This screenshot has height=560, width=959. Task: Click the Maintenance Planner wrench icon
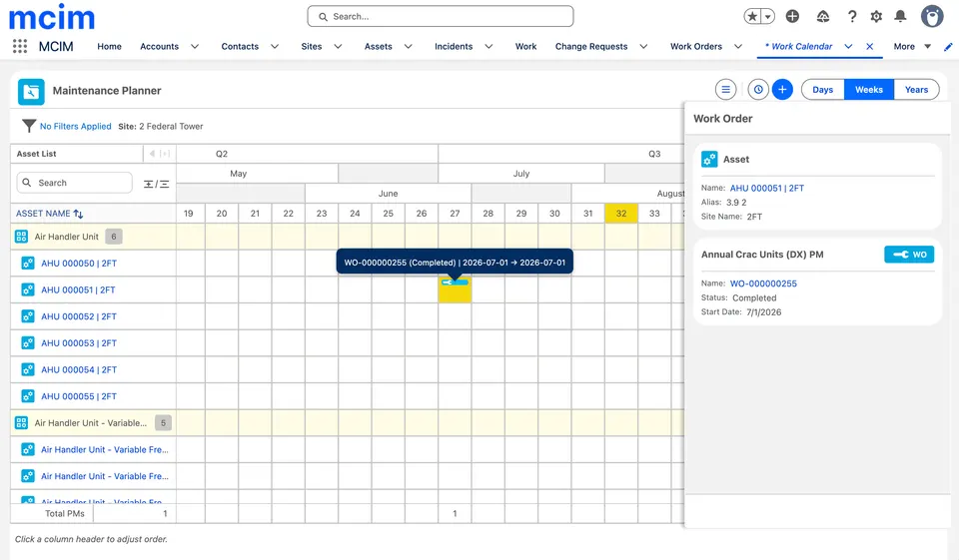31,92
